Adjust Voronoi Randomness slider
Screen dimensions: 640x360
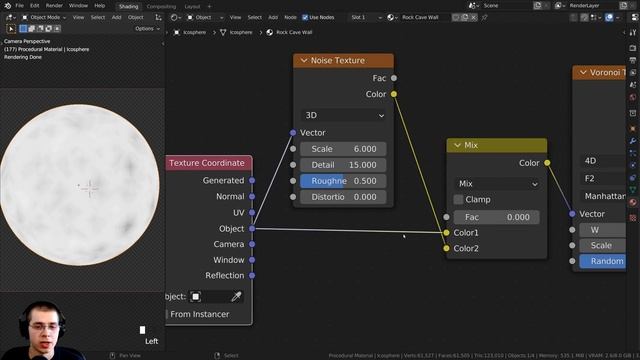602,261
